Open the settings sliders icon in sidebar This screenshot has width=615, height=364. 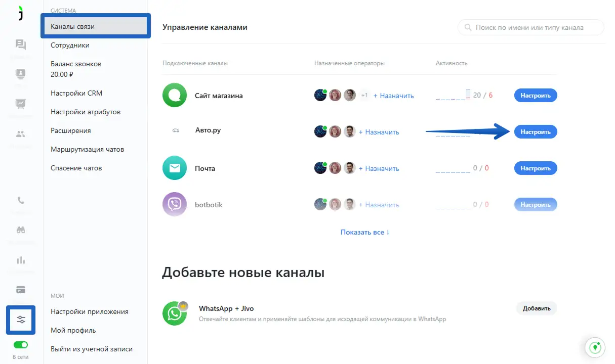click(x=21, y=320)
